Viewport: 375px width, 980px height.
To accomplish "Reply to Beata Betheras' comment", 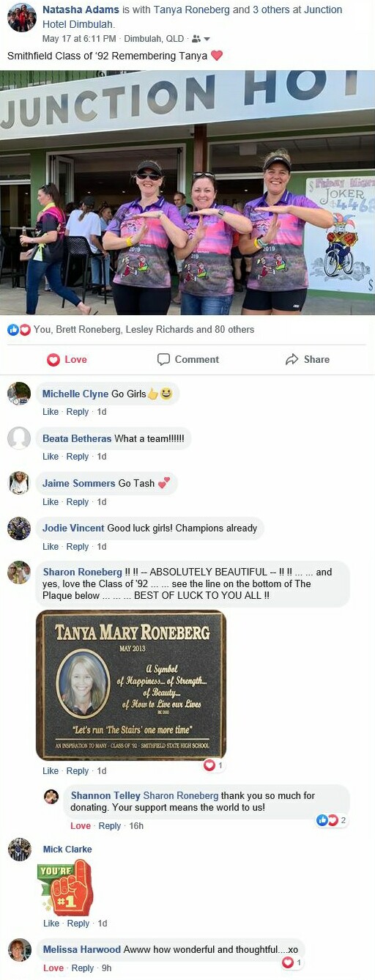I will (x=78, y=457).
